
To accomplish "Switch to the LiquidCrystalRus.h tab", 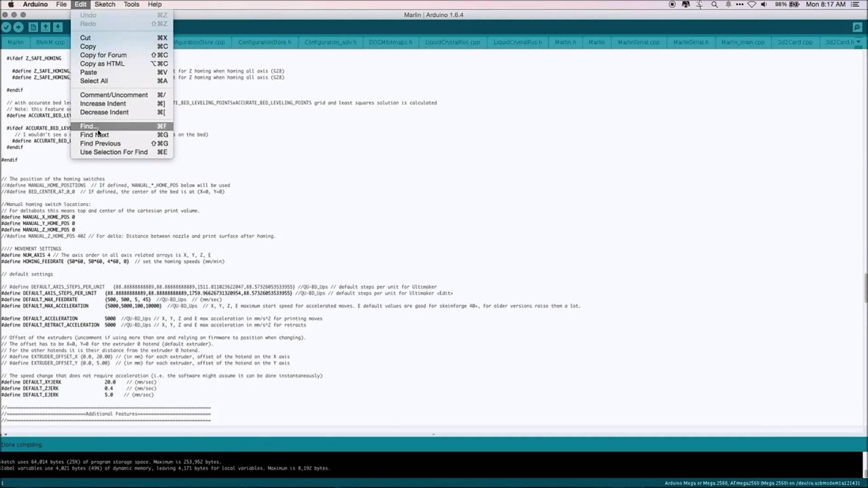I will 517,42.
